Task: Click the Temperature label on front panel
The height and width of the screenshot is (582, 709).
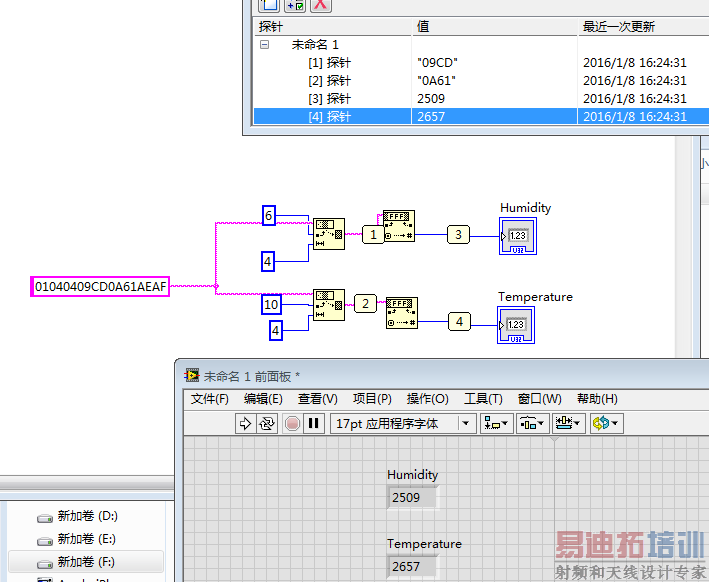Action: click(x=425, y=544)
